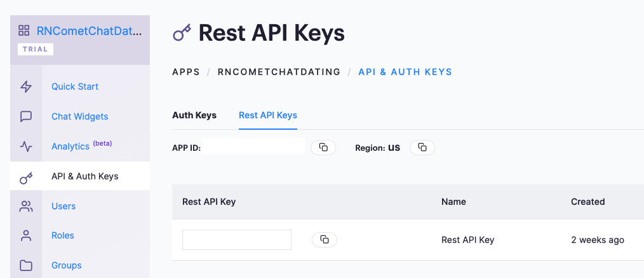This screenshot has height=278, width=644.
Task: Navigate to APPS breadcrumb
Action: pyautogui.click(x=186, y=72)
